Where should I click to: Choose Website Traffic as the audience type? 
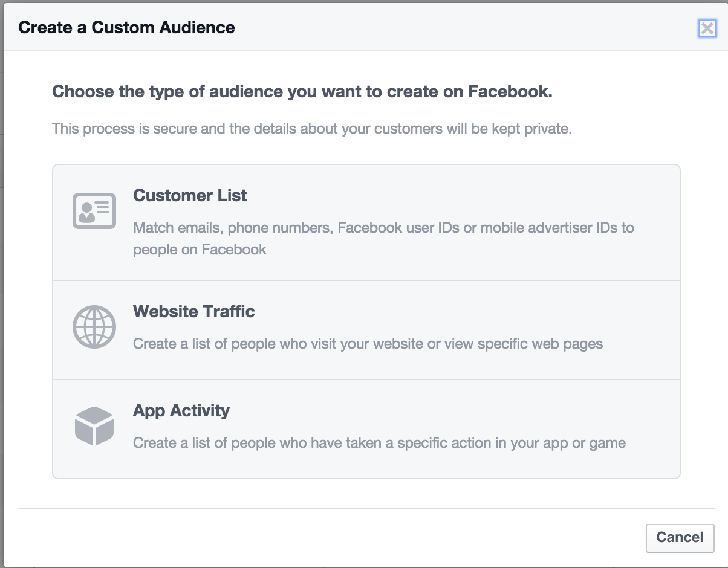tap(365, 329)
